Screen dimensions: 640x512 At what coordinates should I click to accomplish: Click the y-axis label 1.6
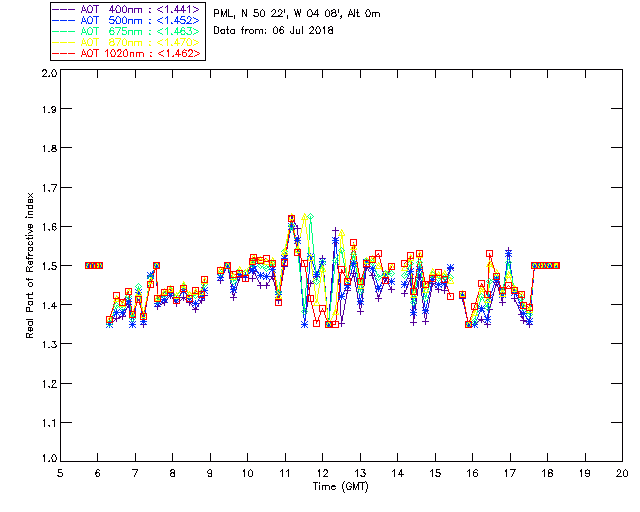[x=49, y=227]
